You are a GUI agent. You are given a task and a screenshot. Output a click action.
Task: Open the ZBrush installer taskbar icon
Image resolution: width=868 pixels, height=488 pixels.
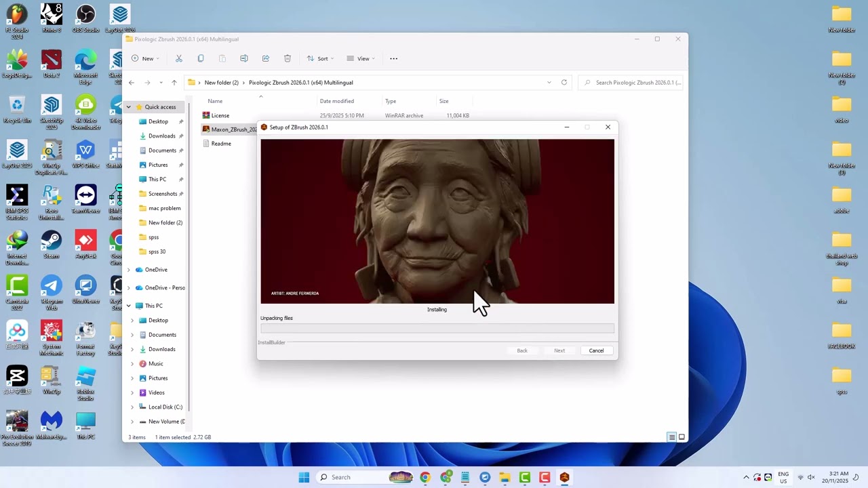tap(564, 477)
